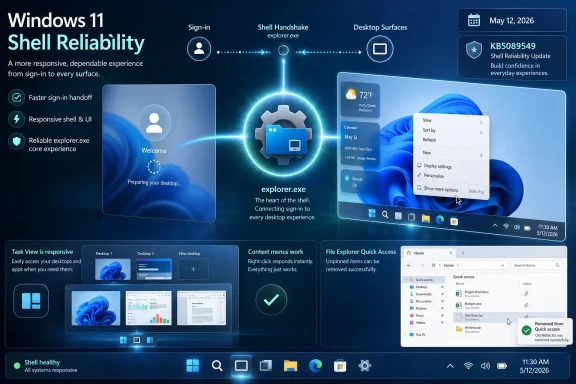The image size is (576, 384).
Task: Select the Desktop 2 thumbnail in Task View
Action: point(154,269)
